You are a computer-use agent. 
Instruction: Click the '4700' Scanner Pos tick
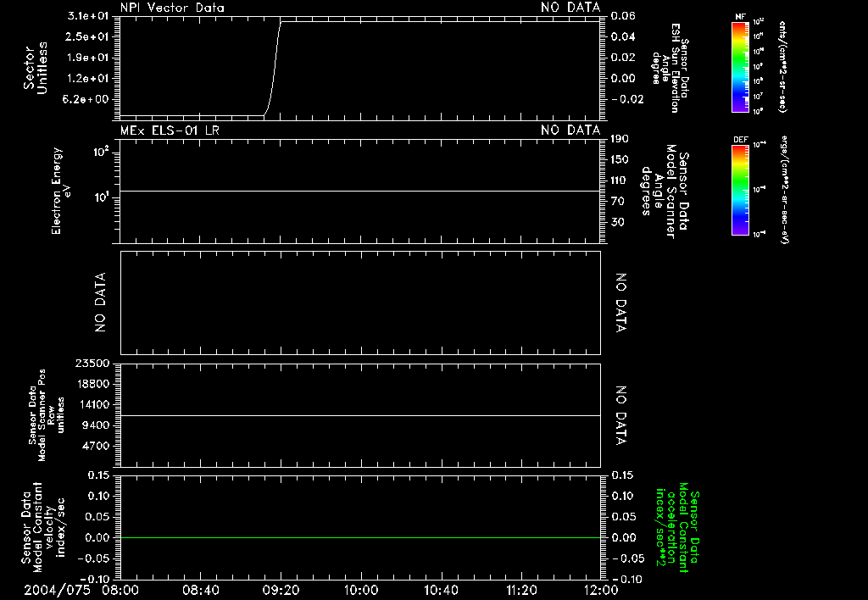click(x=95, y=446)
